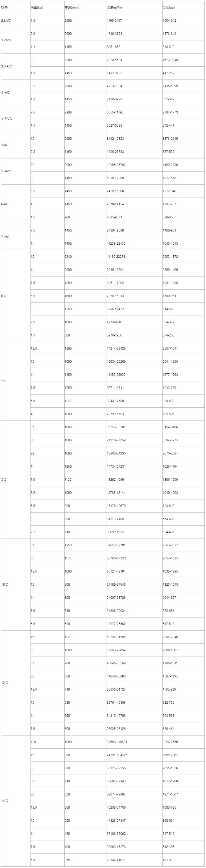Click the 14 C model cell
Image resolution: width=206 pixels, height=868 pixels.
[x=5, y=801]
